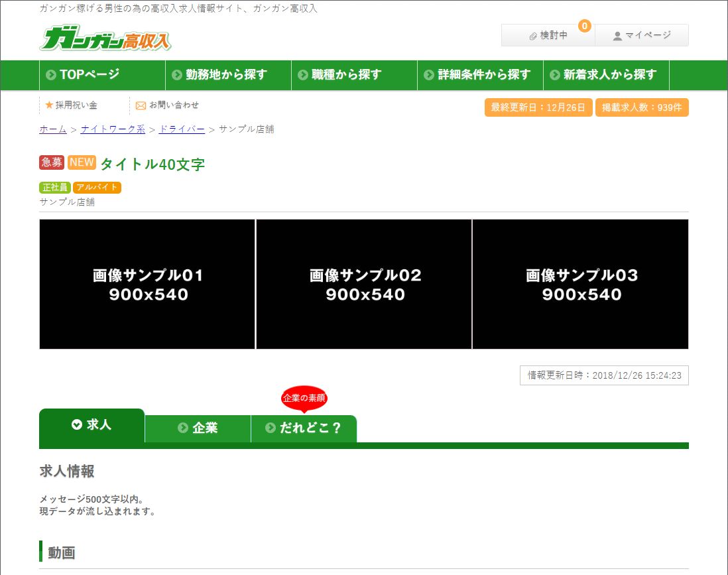Click the orange アルバイト tag

tap(97, 187)
